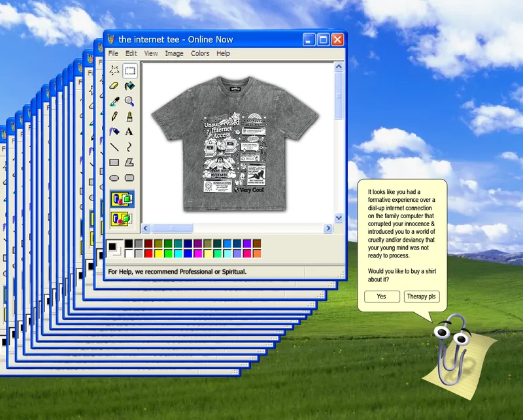Click the vertical scrollbar thumb
The width and height of the screenshot is (523, 420).
pos(339,95)
